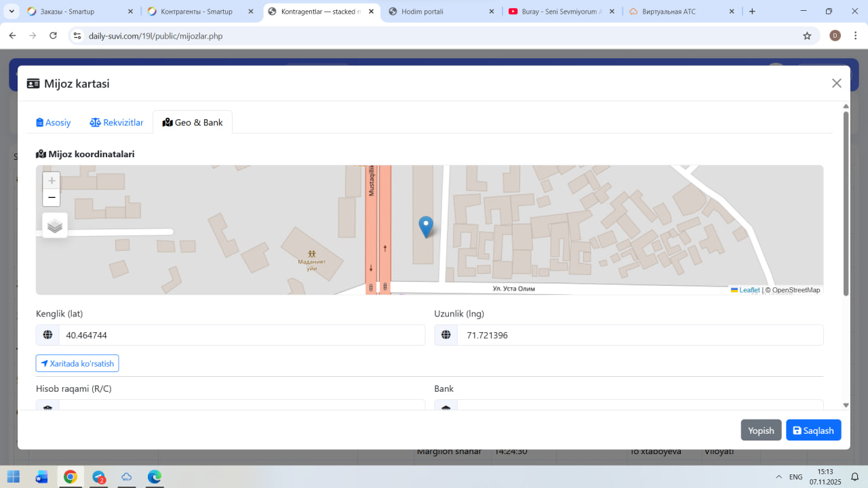Reload the current page
The width and height of the screenshot is (868, 488).
pyautogui.click(x=53, y=35)
